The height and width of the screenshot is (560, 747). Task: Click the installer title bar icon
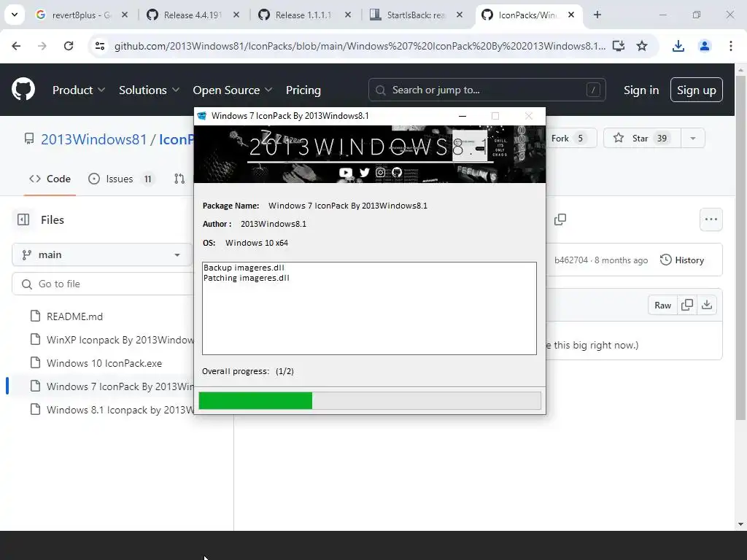202,116
